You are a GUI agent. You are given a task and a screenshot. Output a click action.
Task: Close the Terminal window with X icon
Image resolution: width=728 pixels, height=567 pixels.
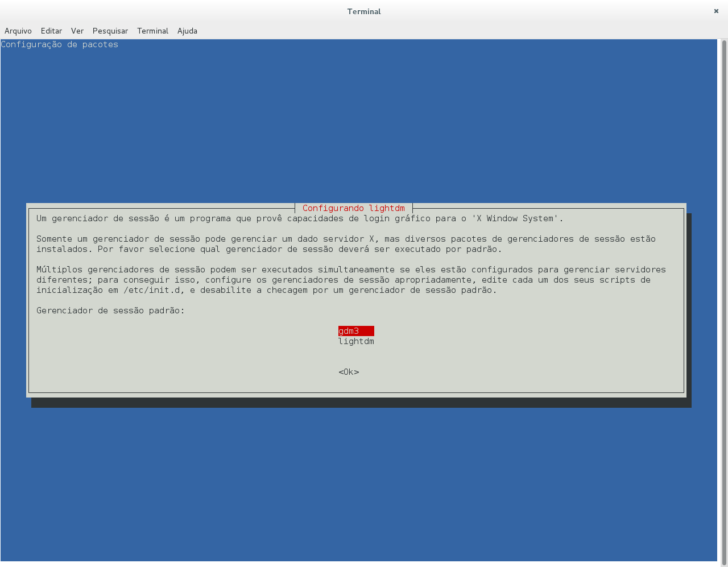click(x=716, y=11)
